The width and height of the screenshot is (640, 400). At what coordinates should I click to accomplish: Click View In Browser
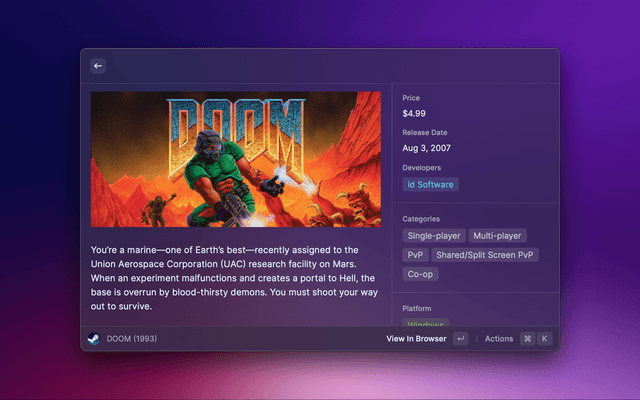[416, 339]
